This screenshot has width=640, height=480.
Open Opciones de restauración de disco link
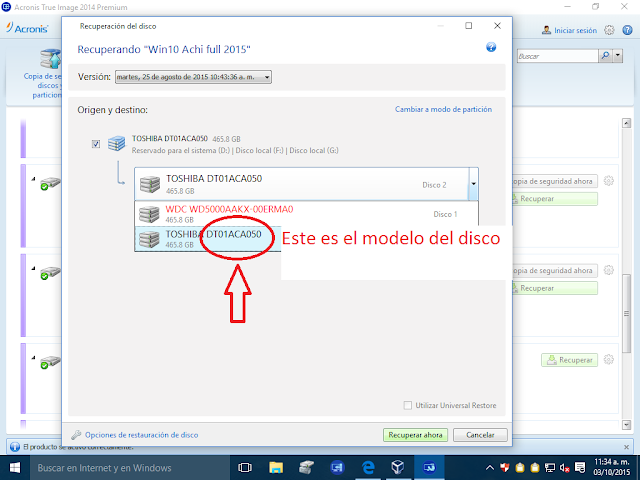(141, 435)
